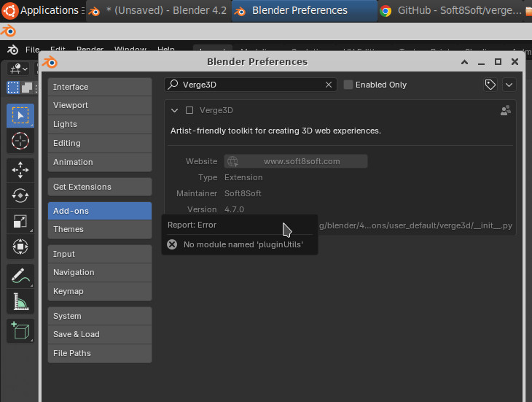Open the Themes section
Screen dimensions: 532x402
point(100,229)
